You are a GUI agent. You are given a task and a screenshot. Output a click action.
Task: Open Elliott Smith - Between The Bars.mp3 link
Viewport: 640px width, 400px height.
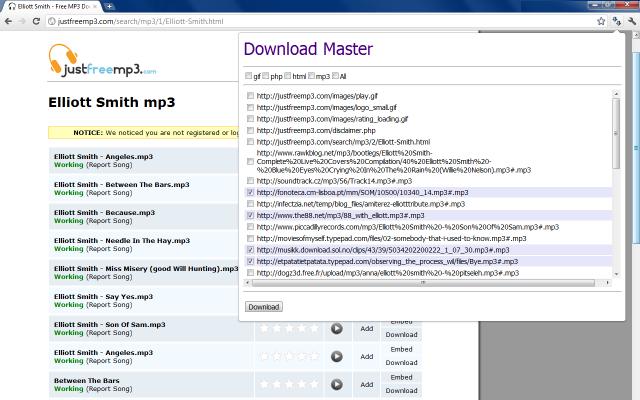[122, 184]
